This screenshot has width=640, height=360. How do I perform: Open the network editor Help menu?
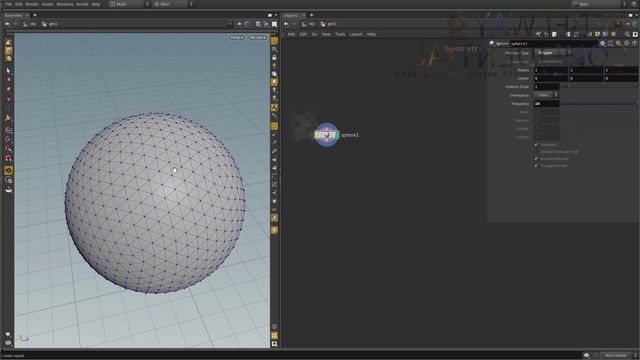pos(371,34)
